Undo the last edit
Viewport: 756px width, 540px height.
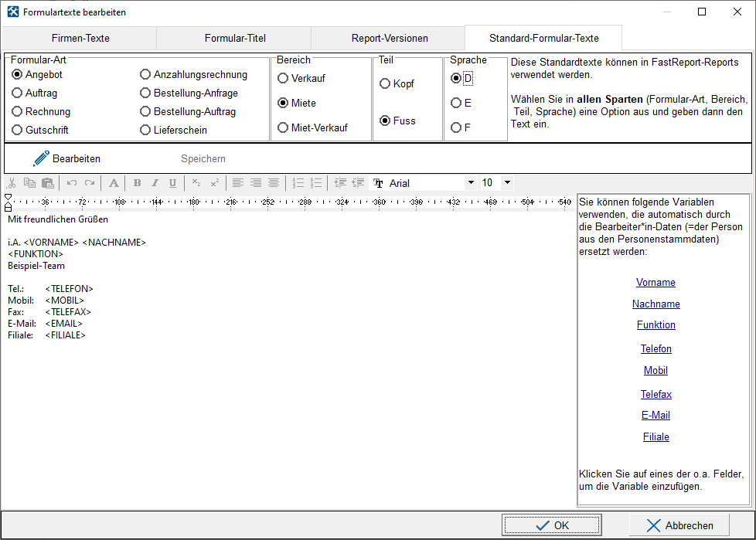(x=72, y=183)
